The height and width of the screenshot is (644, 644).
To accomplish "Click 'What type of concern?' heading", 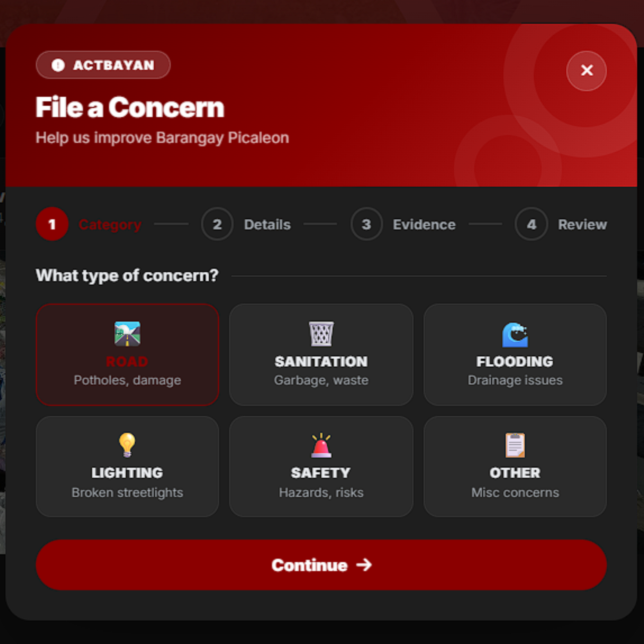I will [127, 276].
